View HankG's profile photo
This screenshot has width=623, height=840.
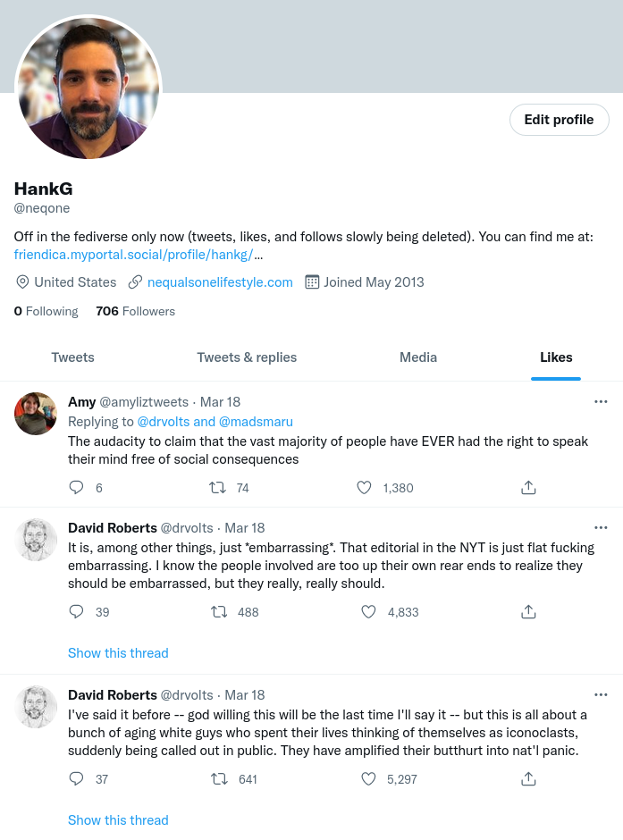88,87
